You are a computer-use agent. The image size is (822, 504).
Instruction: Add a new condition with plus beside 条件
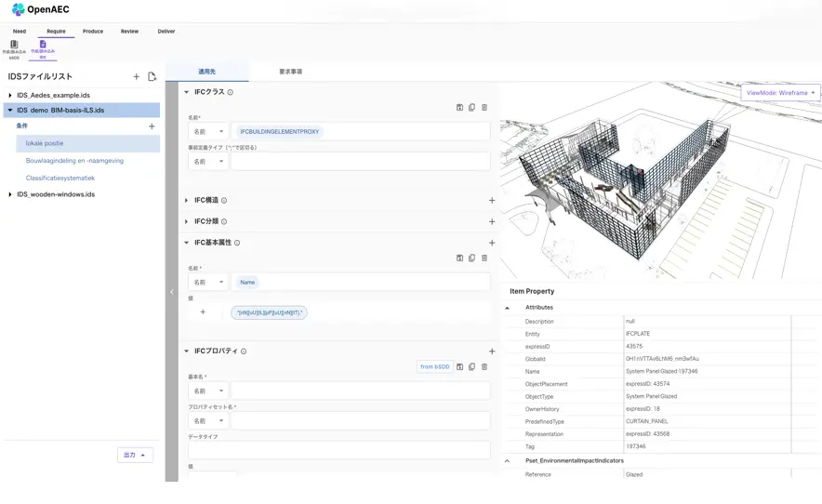tap(152, 126)
